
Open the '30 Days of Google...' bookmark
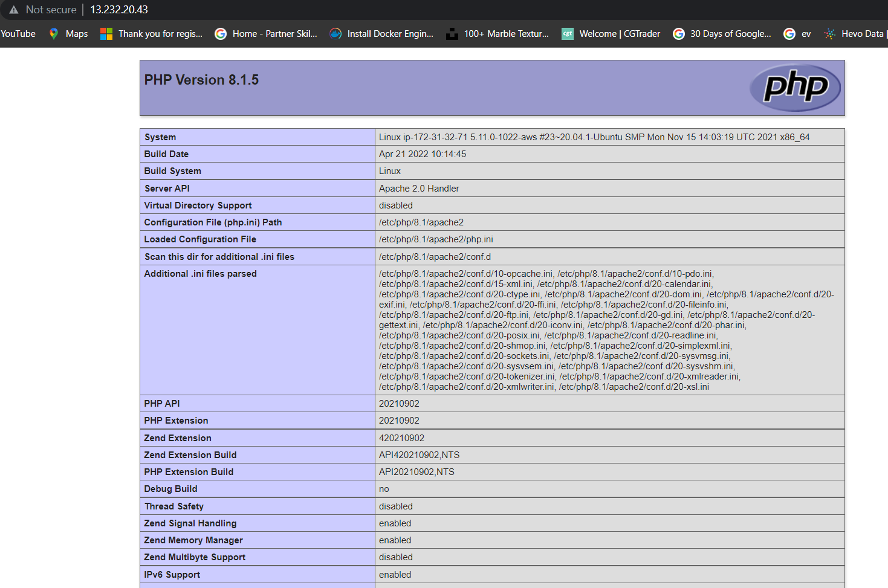tap(730, 33)
